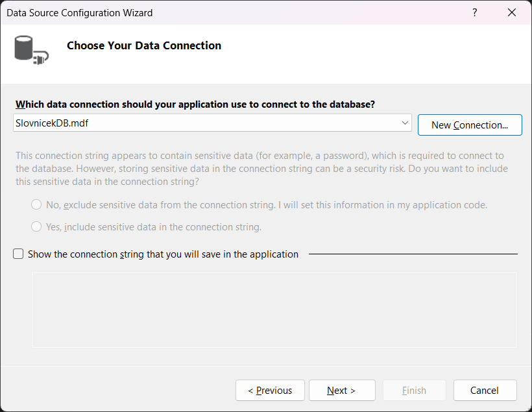This screenshot has height=412, width=532.
Task: Proceed with the Next button
Action: coord(341,390)
